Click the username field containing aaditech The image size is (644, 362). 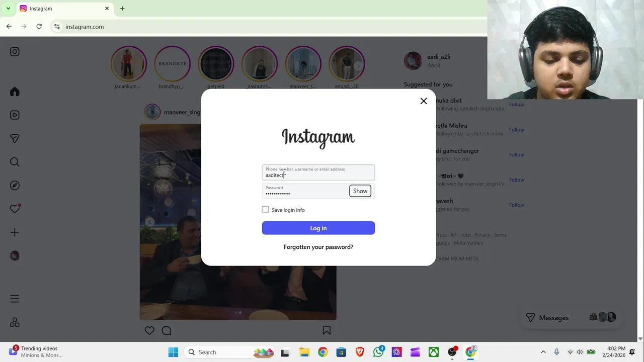tap(318, 172)
